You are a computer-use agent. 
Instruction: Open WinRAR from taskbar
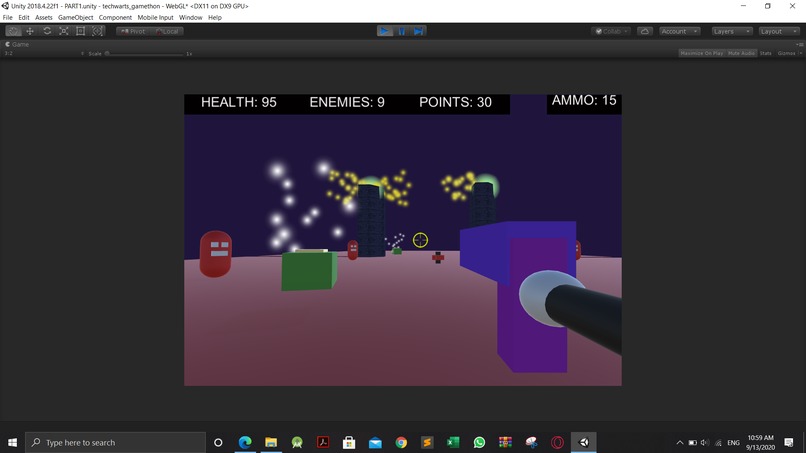point(505,442)
